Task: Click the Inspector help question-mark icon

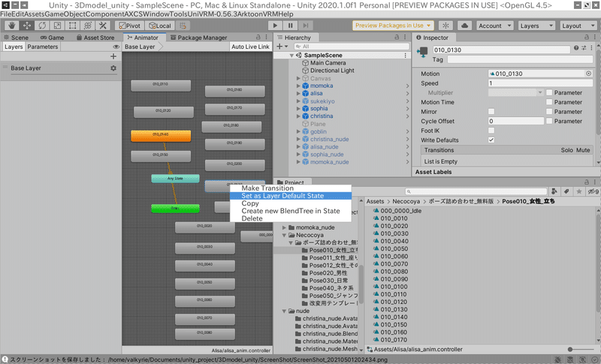Action: 576,48
